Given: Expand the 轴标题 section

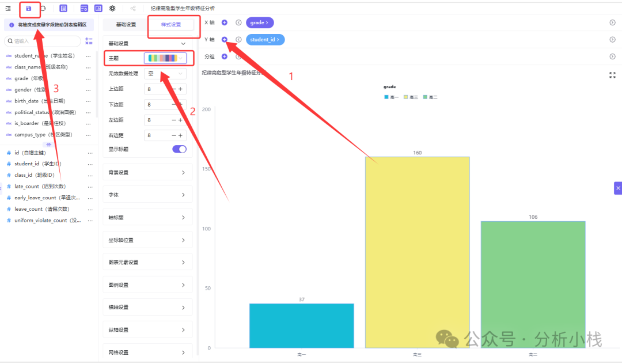Looking at the screenshot, I should 147,217.
